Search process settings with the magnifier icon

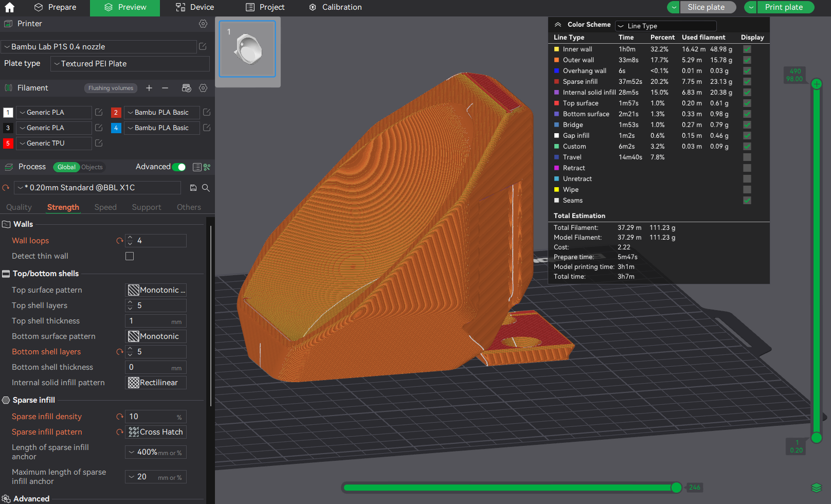tap(206, 188)
